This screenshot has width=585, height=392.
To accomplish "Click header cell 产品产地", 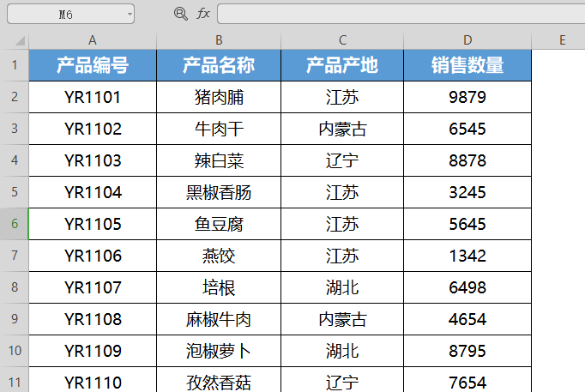I will pyautogui.click(x=342, y=65).
